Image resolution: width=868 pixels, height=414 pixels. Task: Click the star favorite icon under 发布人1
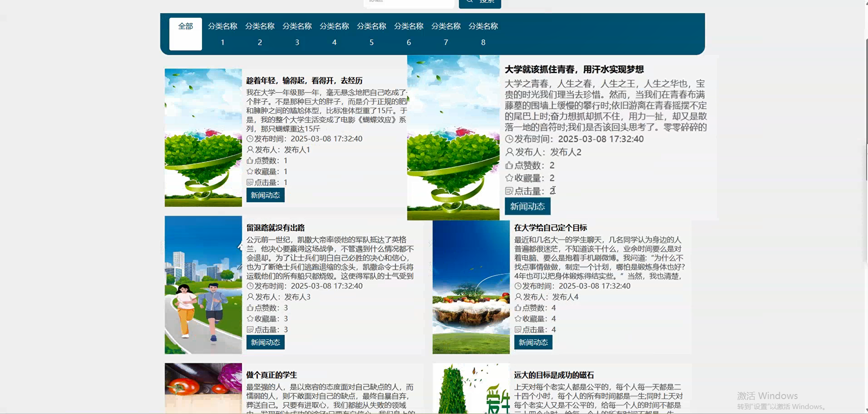click(250, 171)
